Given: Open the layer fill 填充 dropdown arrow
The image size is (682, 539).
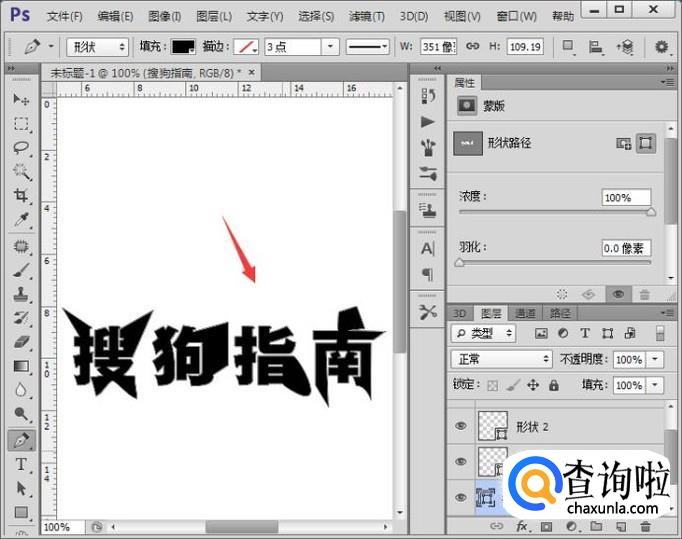Looking at the screenshot, I should point(655,385).
